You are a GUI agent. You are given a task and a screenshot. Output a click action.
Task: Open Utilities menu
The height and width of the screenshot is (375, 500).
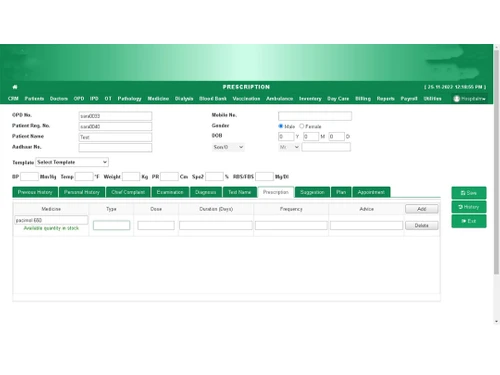[433, 99]
